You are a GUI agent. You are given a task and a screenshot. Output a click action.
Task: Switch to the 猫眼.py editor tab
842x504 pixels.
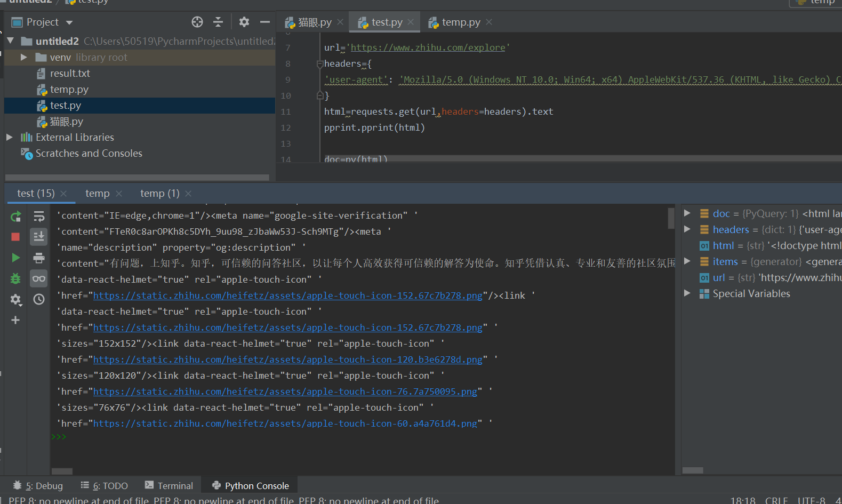[315, 22]
